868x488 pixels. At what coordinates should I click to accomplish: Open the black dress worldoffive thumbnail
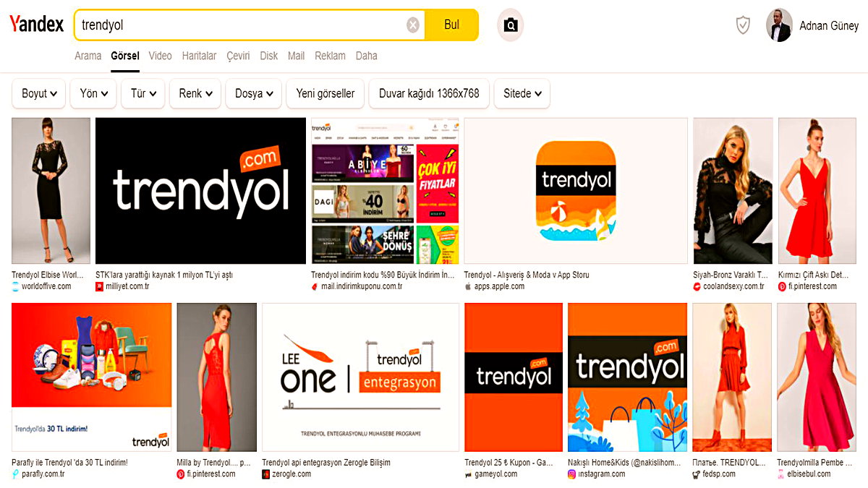pyautogui.click(x=51, y=191)
